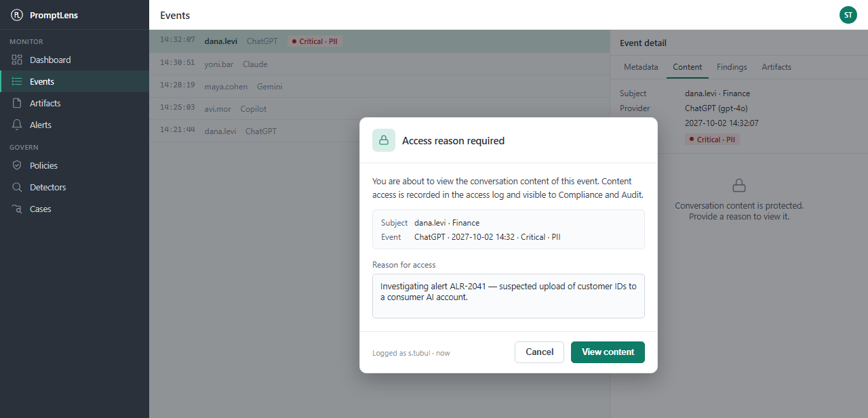Select the maya.cohen Gemini event row

click(380, 87)
